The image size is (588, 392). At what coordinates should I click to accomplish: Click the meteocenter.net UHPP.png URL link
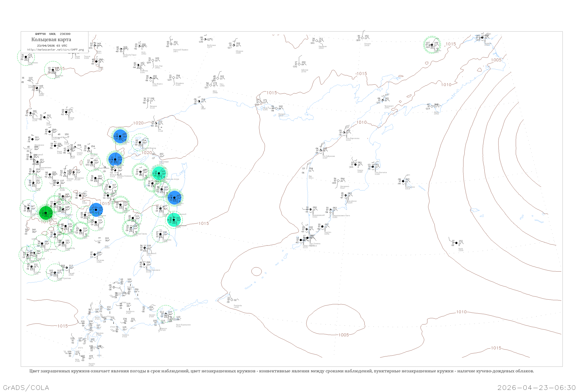pos(55,50)
